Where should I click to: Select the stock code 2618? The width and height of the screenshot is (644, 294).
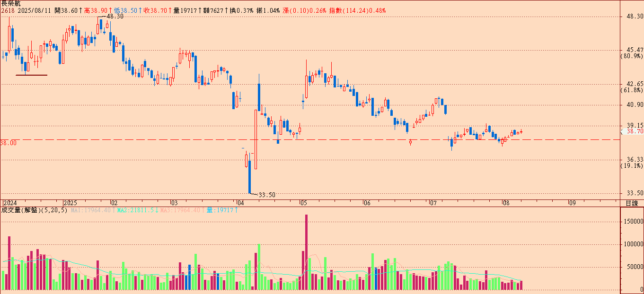pyautogui.click(x=8, y=10)
